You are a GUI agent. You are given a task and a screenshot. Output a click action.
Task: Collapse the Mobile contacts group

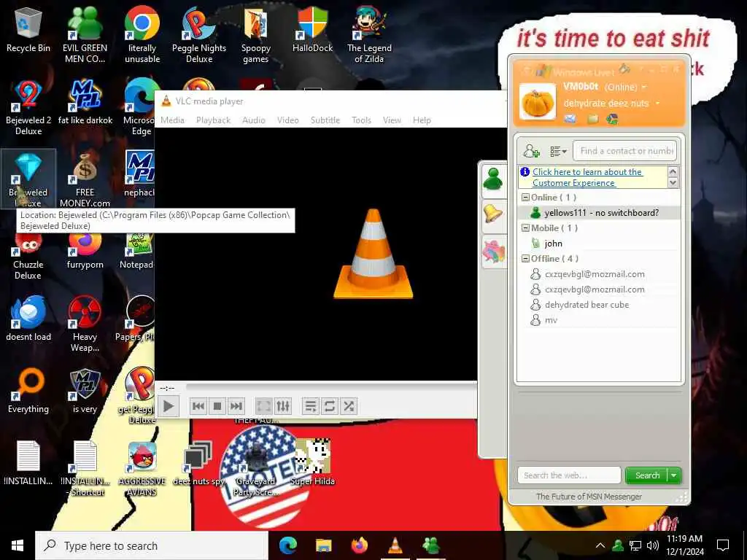(x=525, y=228)
